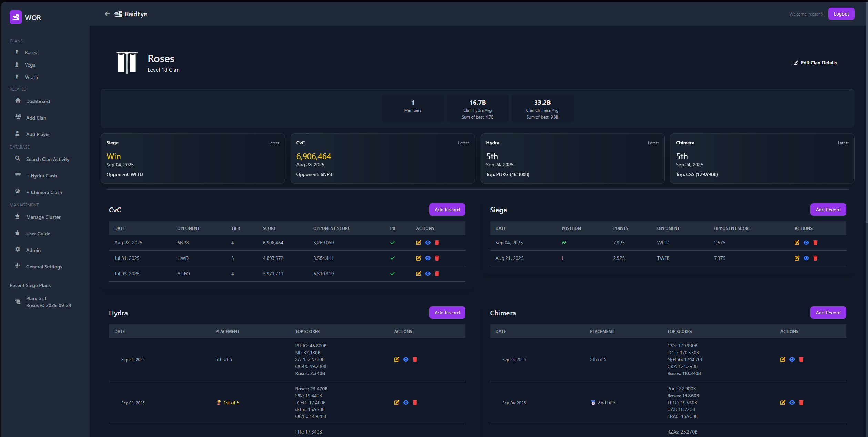868x437 pixels.
Task: Delete the Sep 04 Siege record with trash icon
Action: [815, 243]
